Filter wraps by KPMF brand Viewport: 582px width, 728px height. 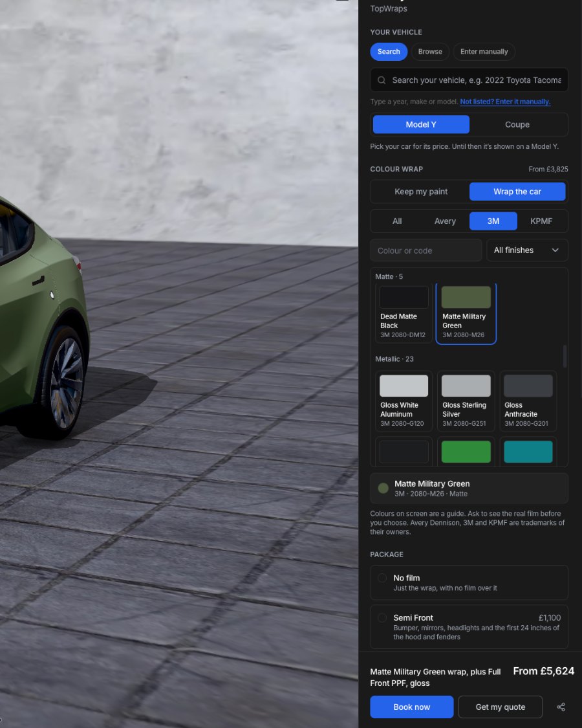coord(541,221)
